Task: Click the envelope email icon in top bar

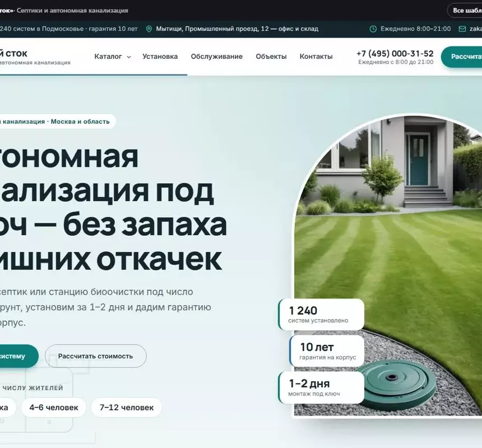Action: tap(462, 29)
